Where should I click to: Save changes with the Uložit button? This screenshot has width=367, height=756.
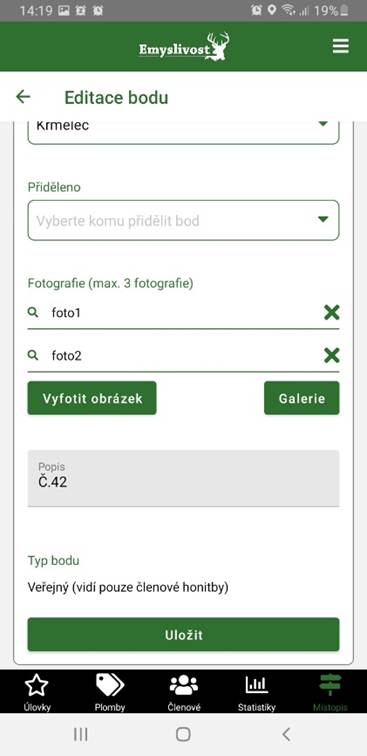coord(183,634)
